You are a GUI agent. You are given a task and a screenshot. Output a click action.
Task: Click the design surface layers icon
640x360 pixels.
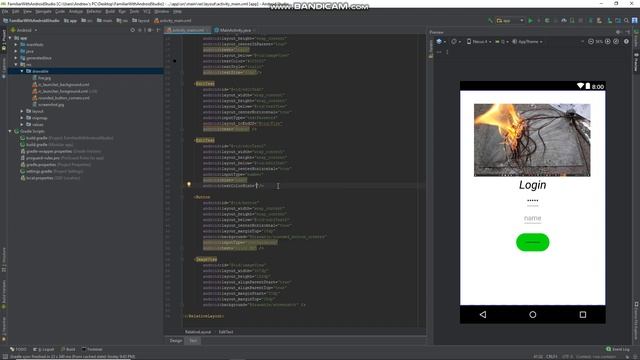click(440, 42)
